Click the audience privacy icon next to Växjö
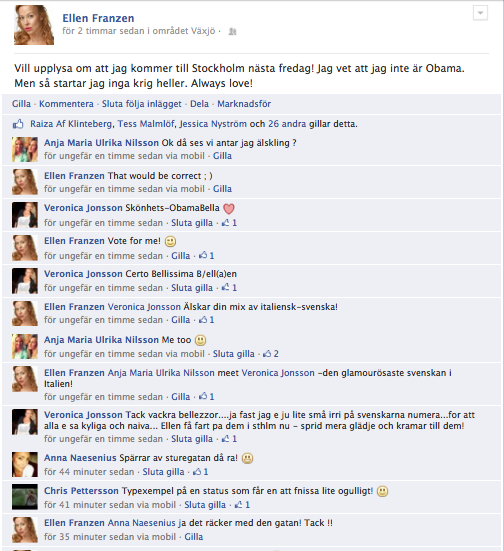This screenshot has height=551, width=504. coord(232,32)
